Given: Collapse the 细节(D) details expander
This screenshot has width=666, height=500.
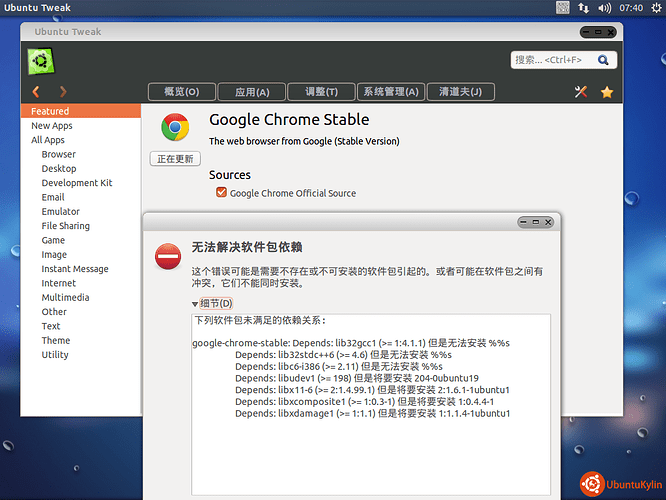Looking at the screenshot, I should (x=212, y=303).
